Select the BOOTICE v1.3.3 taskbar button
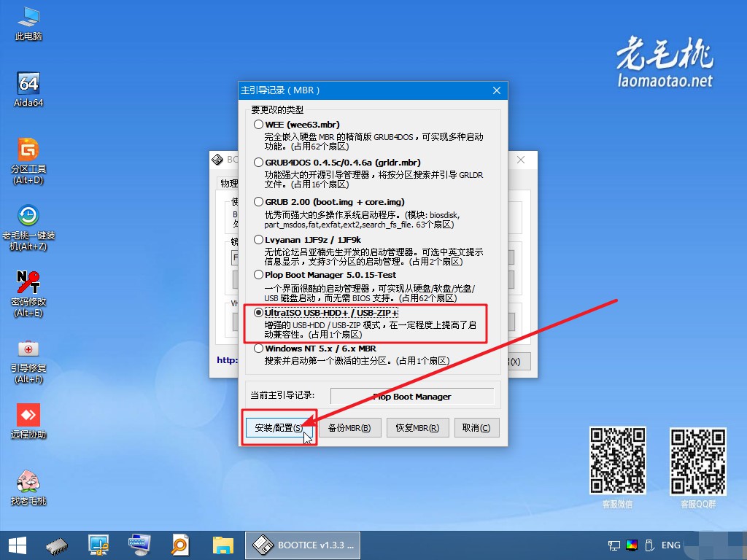 coord(303,545)
